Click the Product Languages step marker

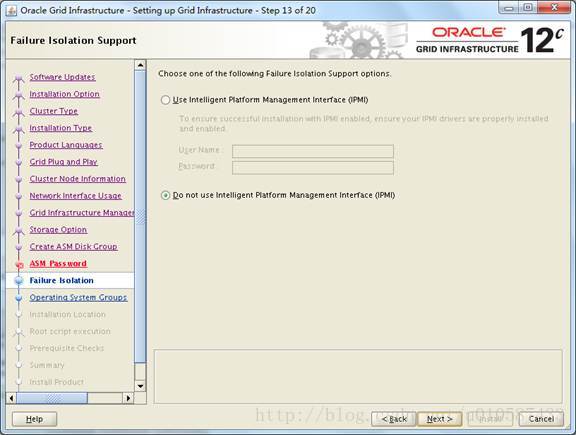tap(19, 145)
